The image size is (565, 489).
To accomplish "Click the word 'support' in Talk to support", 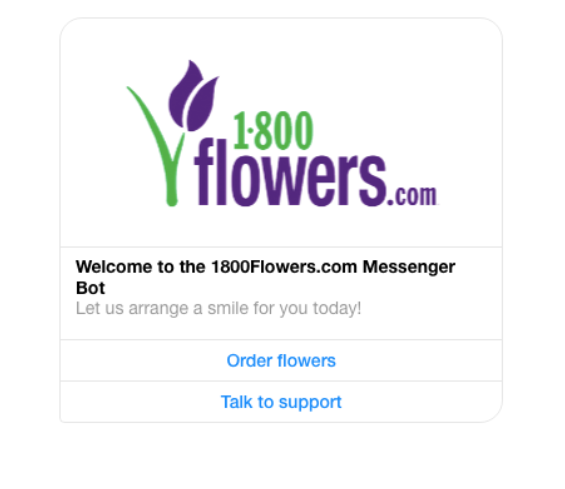I will pyautogui.click(x=310, y=403).
